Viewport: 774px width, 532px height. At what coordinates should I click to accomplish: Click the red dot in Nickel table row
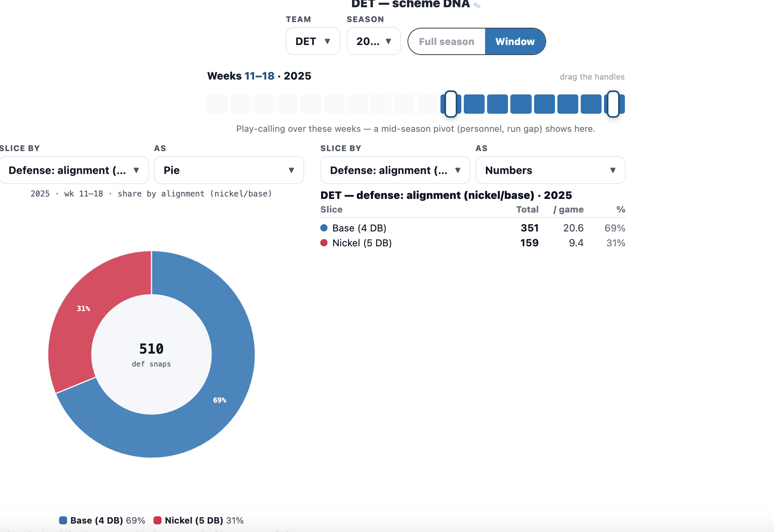point(324,243)
